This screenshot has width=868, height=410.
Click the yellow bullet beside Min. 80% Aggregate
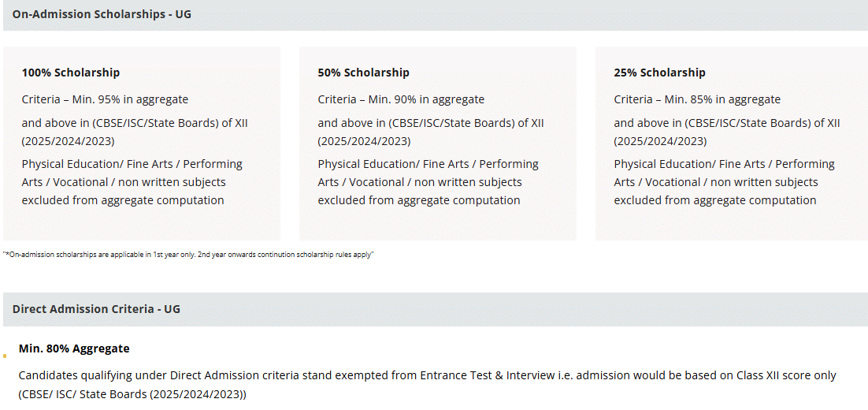6,356
